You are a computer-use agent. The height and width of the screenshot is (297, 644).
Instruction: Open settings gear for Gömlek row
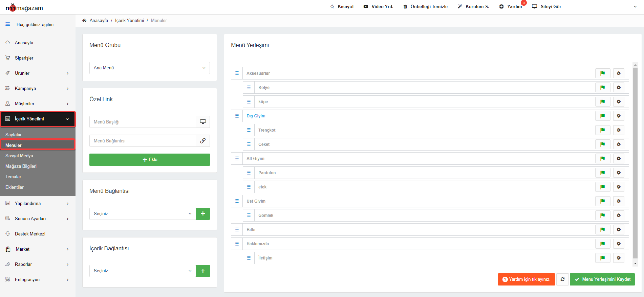(x=619, y=215)
